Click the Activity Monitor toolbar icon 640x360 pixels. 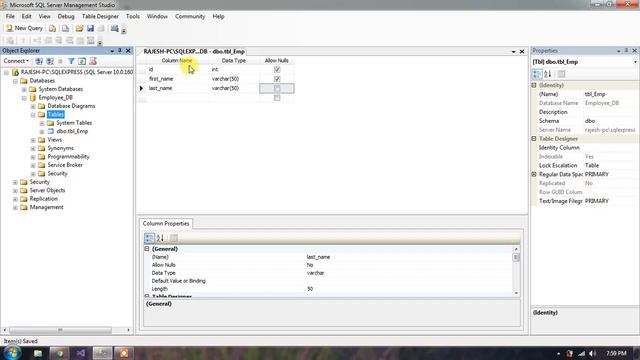(x=115, y=29)
